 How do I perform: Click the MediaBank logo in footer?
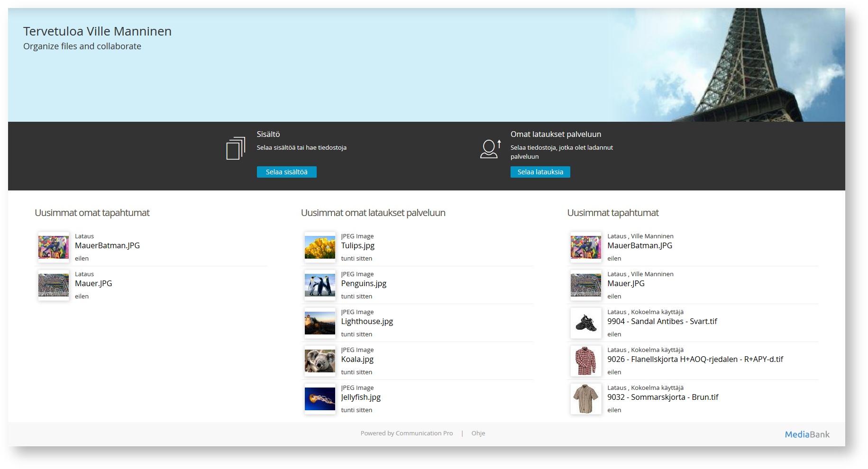point(807,434)
